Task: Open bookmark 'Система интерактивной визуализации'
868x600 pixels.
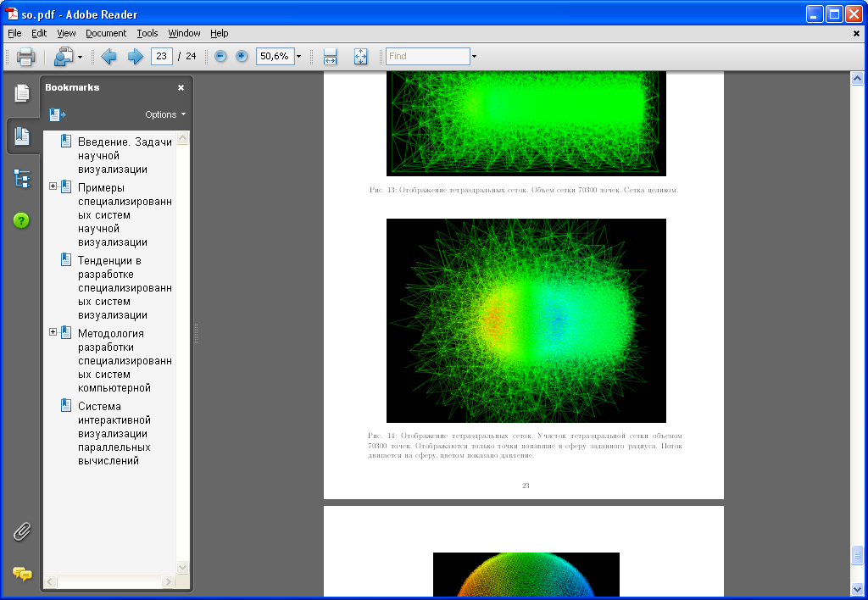Action: (114, 433)
